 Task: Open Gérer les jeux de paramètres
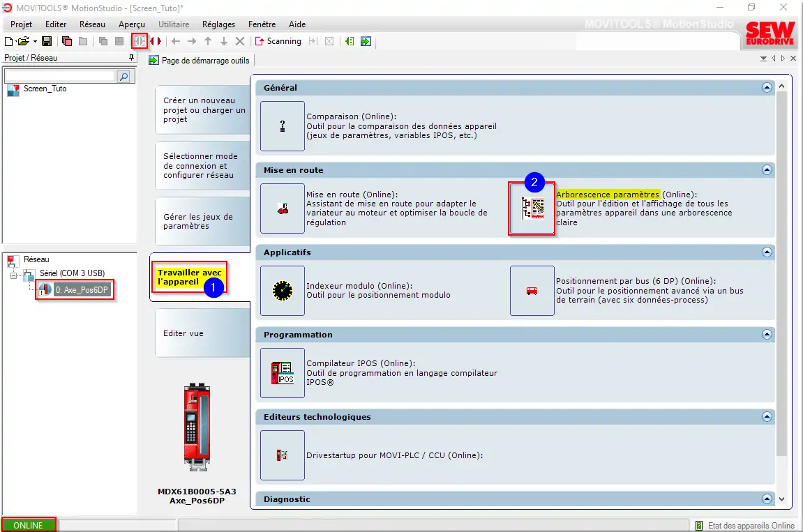pyautogui.click(x=203, y=221)
